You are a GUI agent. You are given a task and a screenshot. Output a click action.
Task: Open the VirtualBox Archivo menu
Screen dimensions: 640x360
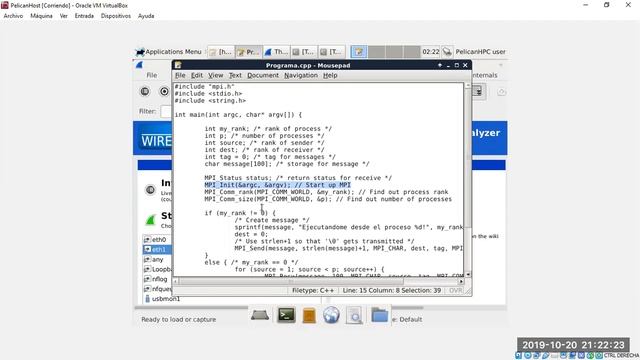coord(13,16)
